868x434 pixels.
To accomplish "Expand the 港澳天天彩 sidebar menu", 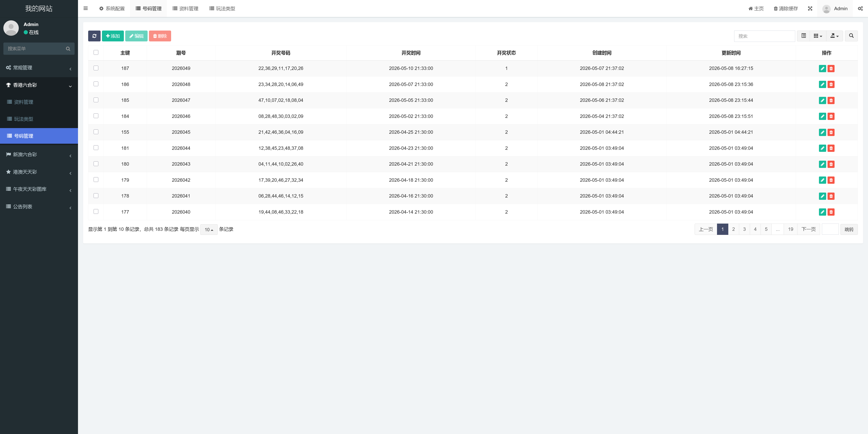I will 39,172.
